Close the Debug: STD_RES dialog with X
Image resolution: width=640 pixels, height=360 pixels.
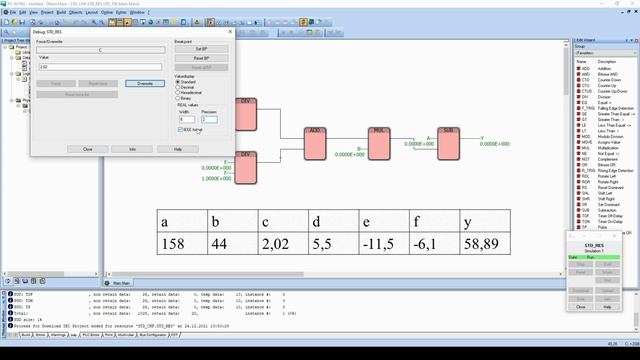(230, 31)
